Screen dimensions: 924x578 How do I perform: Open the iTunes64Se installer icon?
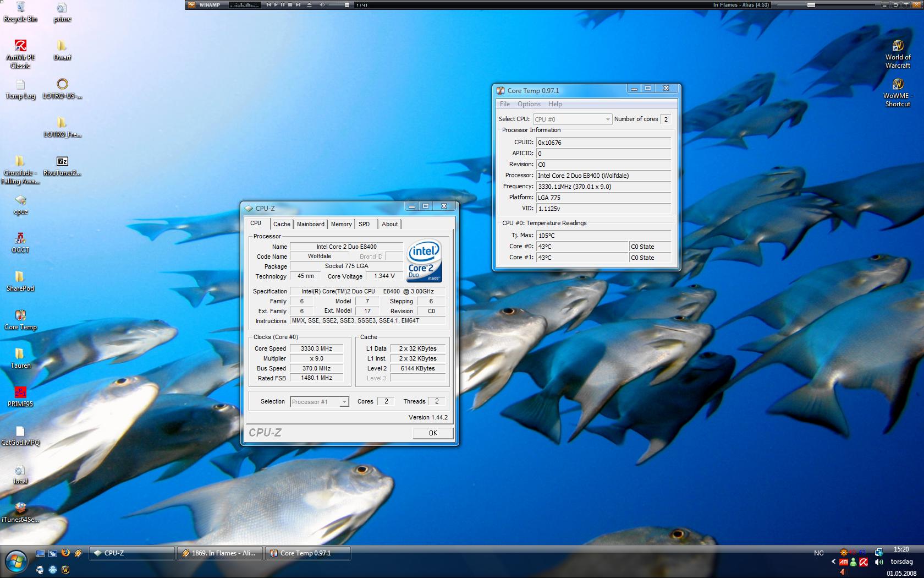point(20,512)
